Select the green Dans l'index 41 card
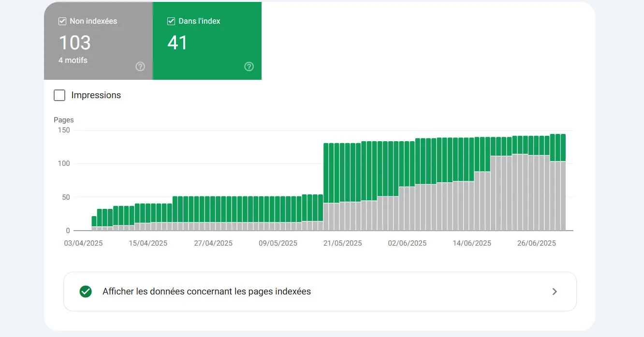Viewport: 644px width, 337px height. click(x=207, y=41)
